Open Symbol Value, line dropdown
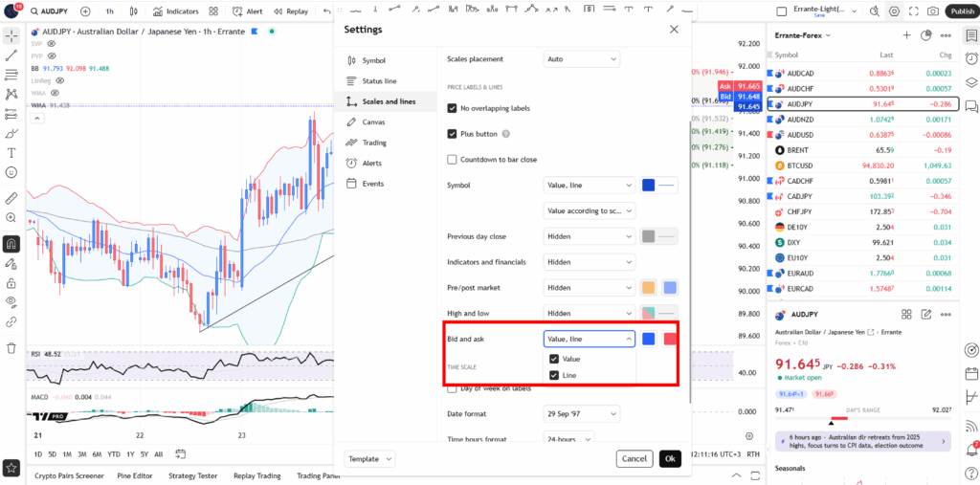The width and height of the screenshot is (980, 485). click(590, 185)
